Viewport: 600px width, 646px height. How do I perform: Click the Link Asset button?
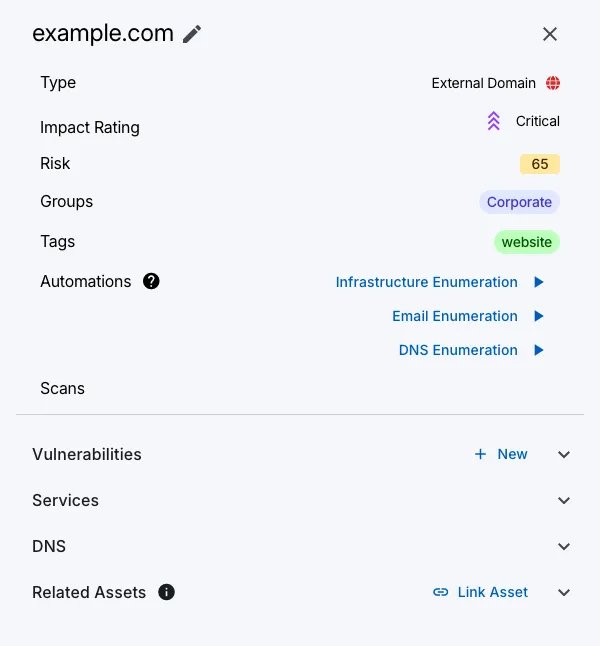point(480,592)
